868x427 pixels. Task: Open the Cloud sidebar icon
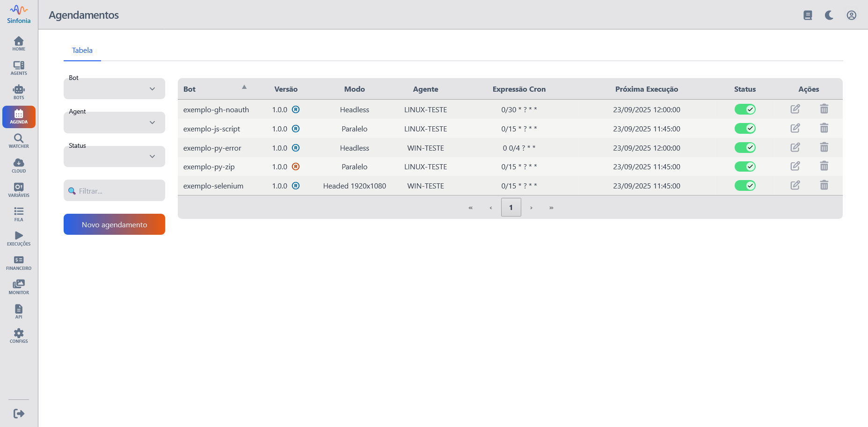click(19, 166)
